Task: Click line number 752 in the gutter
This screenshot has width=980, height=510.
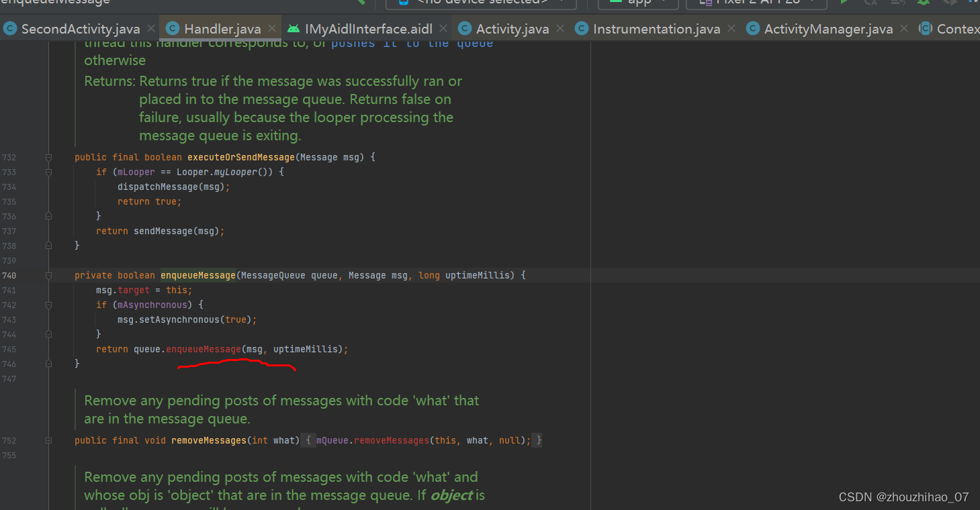Action: pyautogui.click(x=9, y=440)
